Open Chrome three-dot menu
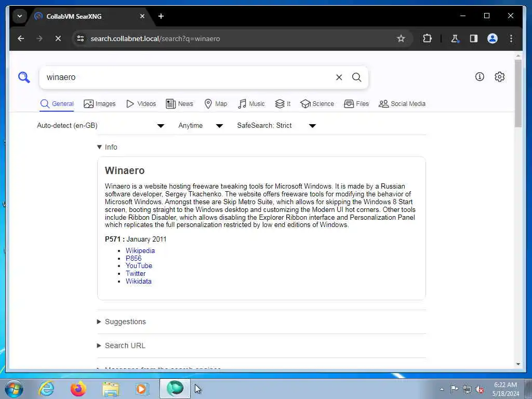The image size is (532, 399). click(x=511, y=38)
